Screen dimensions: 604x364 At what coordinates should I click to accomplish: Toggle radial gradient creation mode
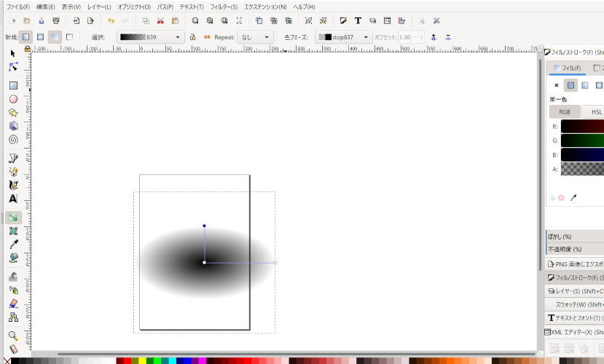pyautogui.click(x=41, y=37)
